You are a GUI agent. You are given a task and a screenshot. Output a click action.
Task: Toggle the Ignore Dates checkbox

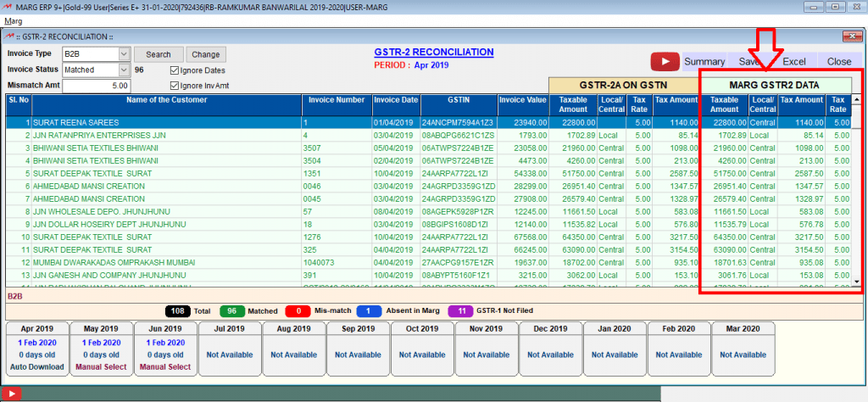click(x=175, y=71)
